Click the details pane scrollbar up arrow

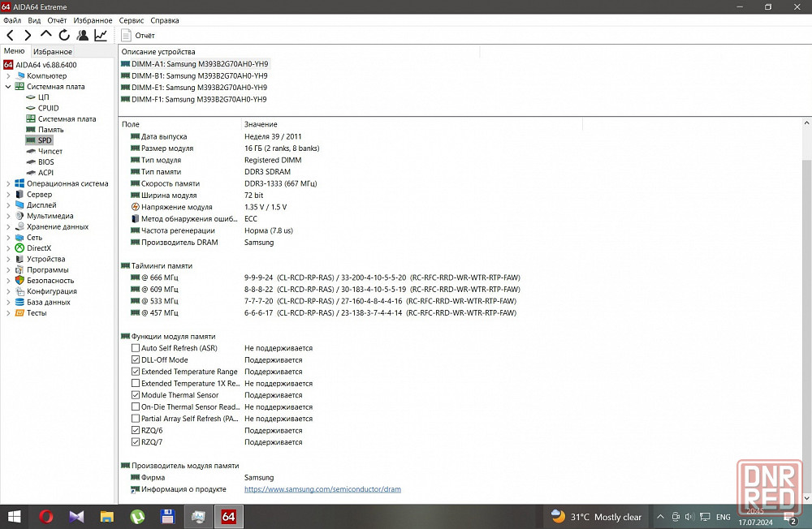tap(806, 123)
